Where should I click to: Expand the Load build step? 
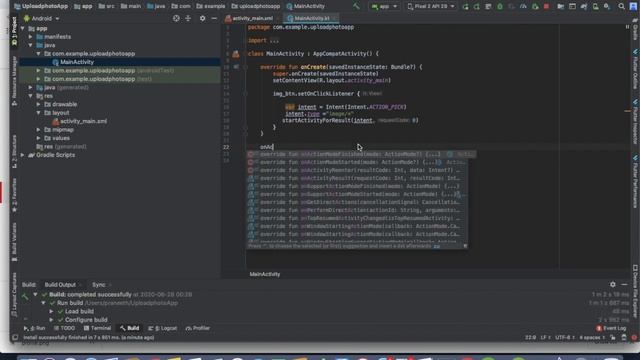(x=51, y=311)
